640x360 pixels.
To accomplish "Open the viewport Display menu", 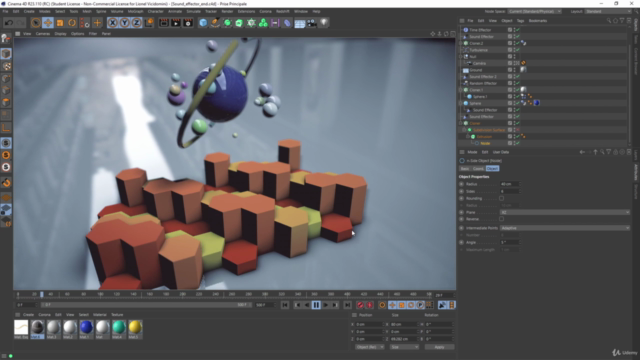I will click(x=60, y=33).
